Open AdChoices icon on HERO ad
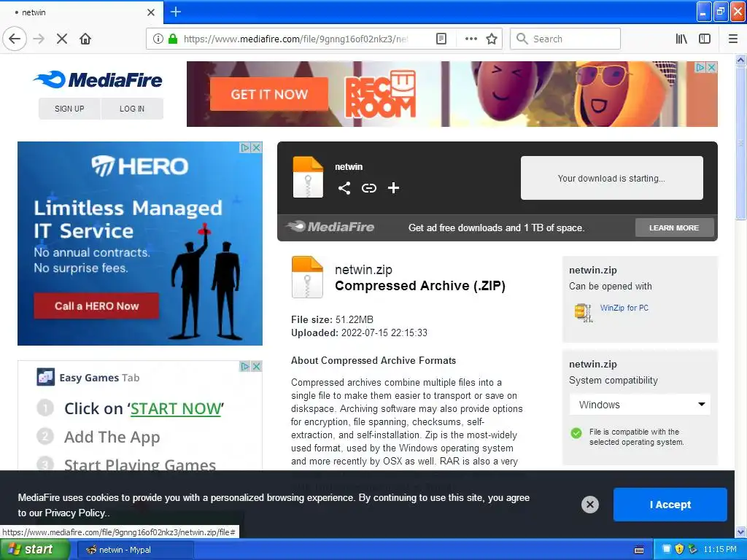Image resolution: width=747 pixels, height=560 pixels. [x=245, y=147]
